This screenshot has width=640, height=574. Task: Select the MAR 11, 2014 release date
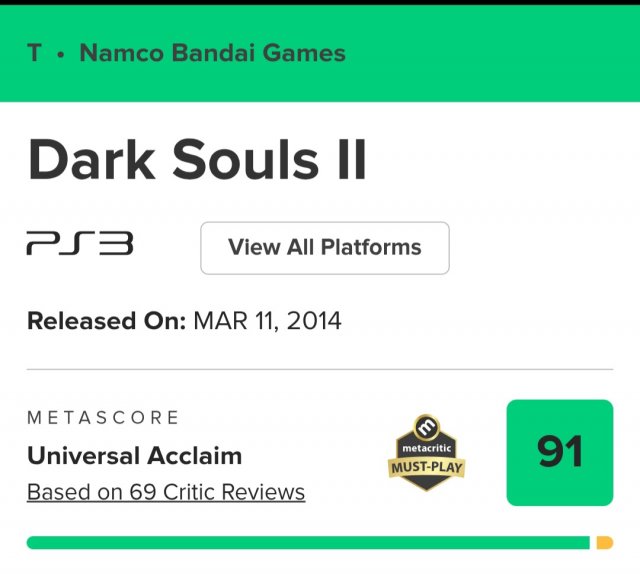click(267, 322)
